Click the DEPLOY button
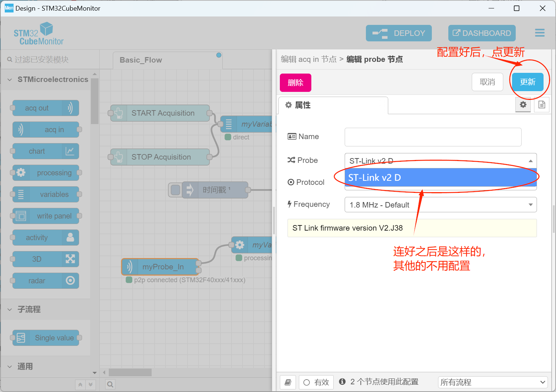 (399, 33)
